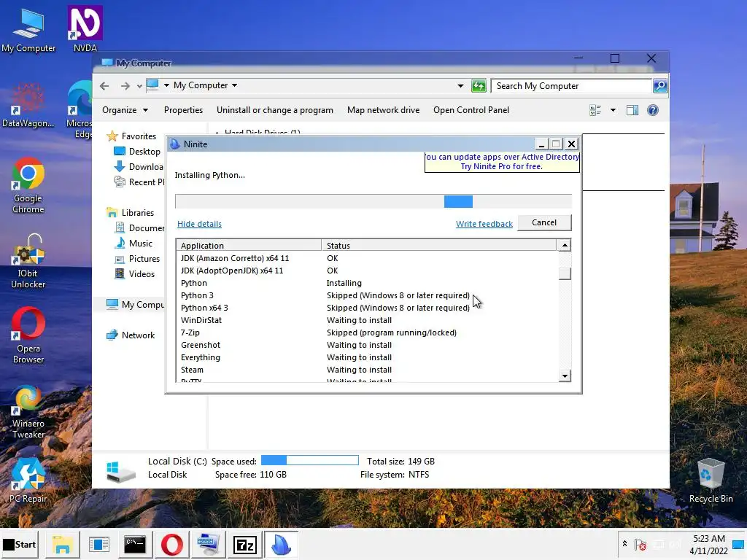This screenshot has width=747, height=560.
Task: Click the search magnifier icon
Action: (x=659, y=86)
